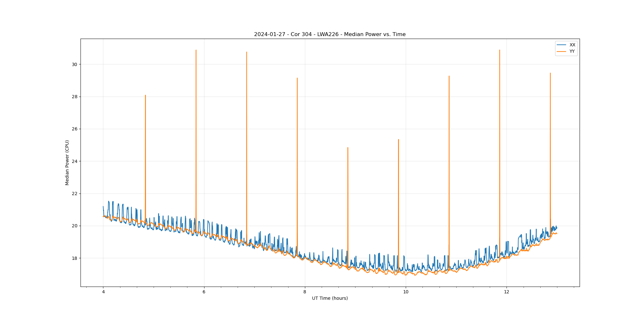
Task: Select the YY label in the legend
Action: 572,52
